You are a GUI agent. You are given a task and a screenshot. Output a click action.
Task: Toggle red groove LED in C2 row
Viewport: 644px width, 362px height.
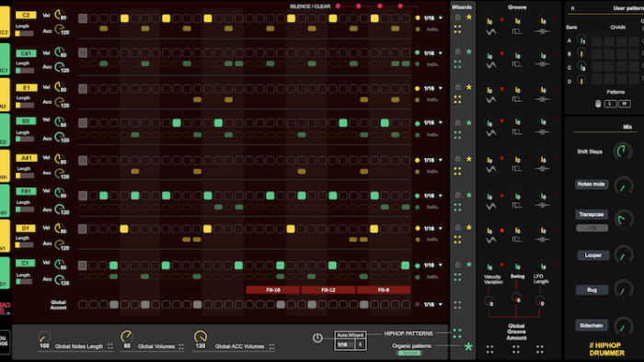502,19
